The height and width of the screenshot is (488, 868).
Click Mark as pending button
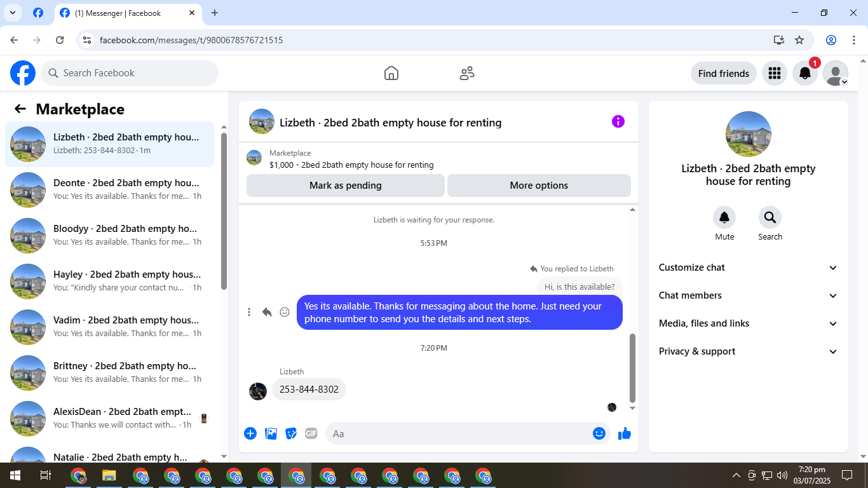[346, 186]
